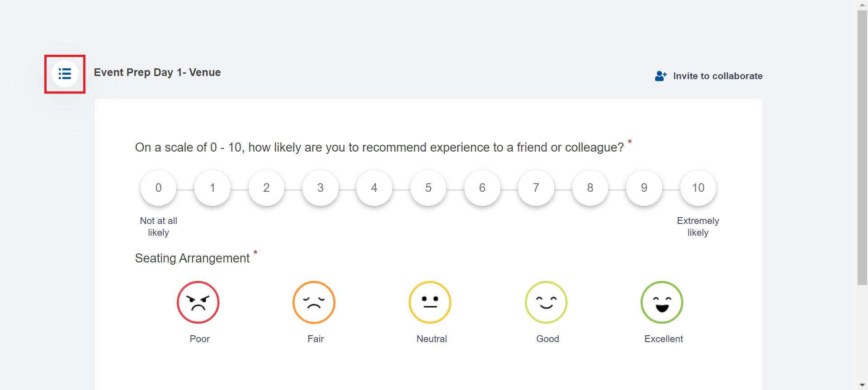Click the Event Prep Day 1- Venue title

pyautogui.click(x=157, y=72)
